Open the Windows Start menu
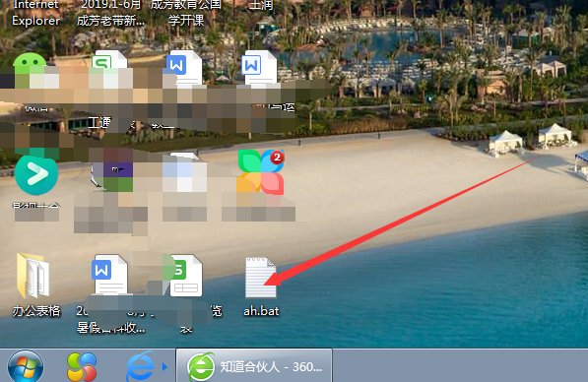 coord(26,366)
